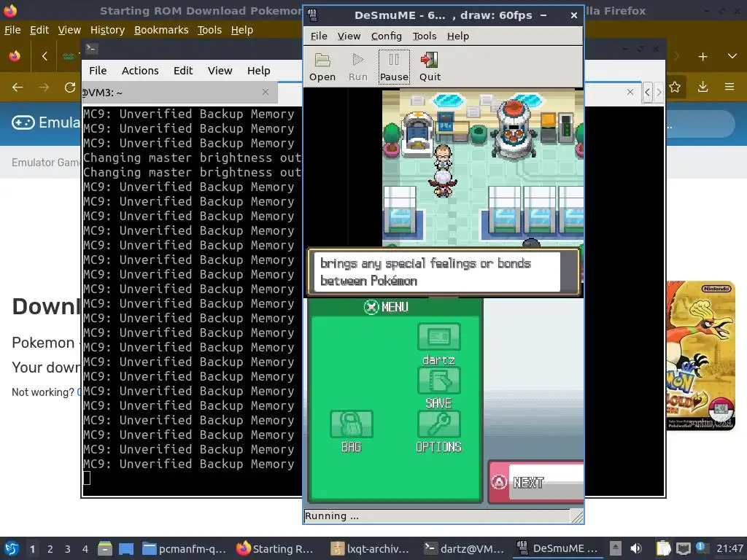Click DeSmuME status bar Running text
Viewport: 747px width, 560px height.
(x=332, y=516)
